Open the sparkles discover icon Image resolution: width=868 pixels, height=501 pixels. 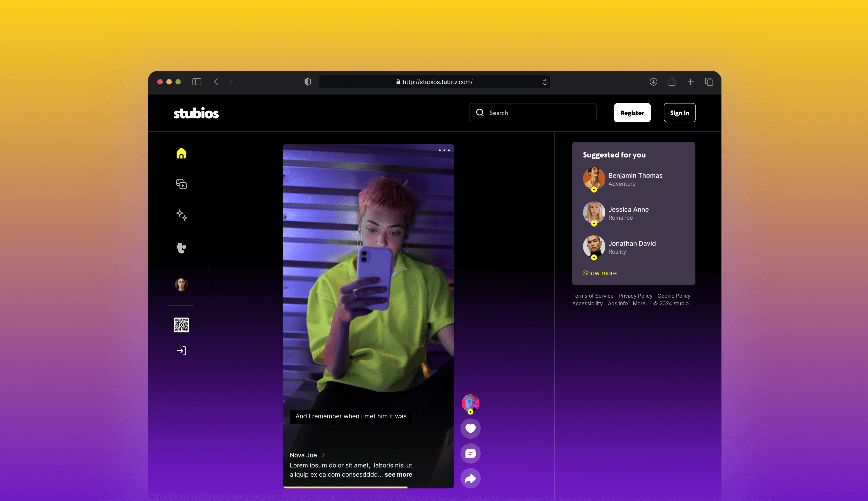point(181,215)
